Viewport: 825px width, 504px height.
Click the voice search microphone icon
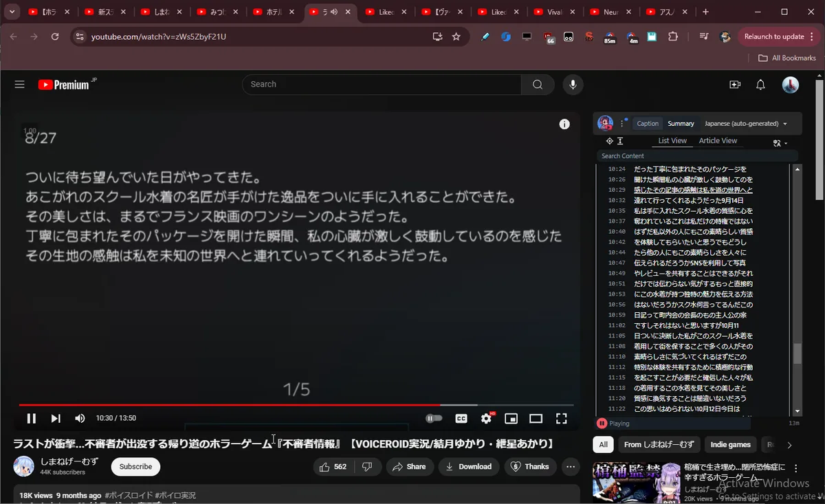pyautogui.click(x=572, y=85)
